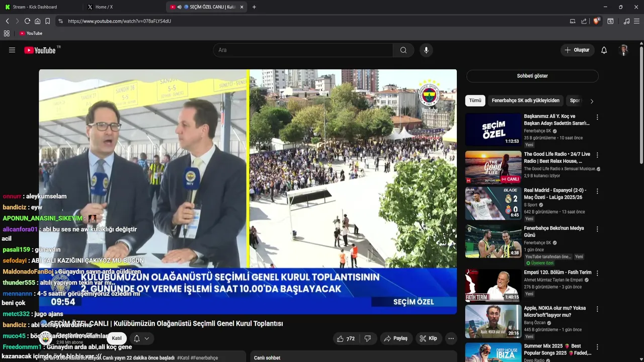Click the framed toolbar icon beside Brave Shields
The height and width of the screenshot is (362, 644).
(610, 21)
